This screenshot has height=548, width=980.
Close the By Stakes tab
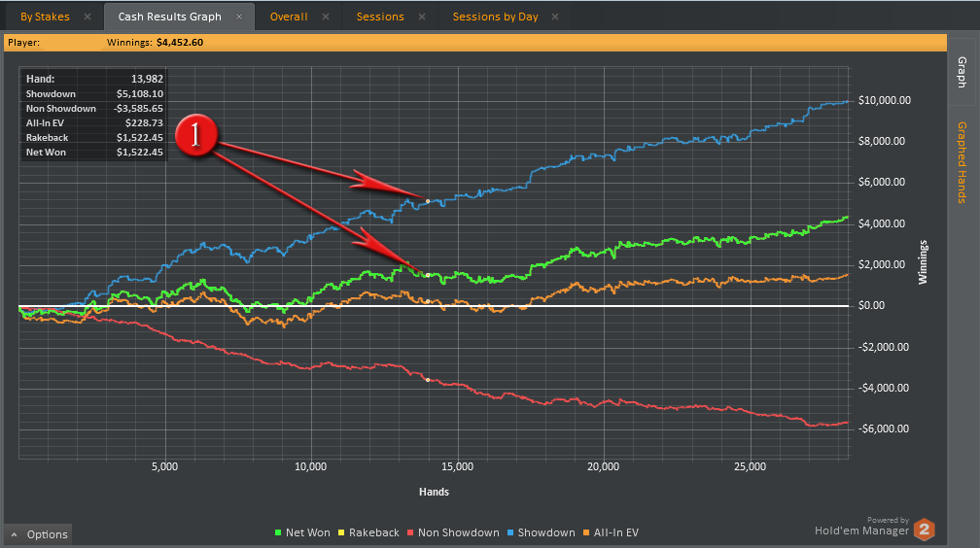point(87,17)
